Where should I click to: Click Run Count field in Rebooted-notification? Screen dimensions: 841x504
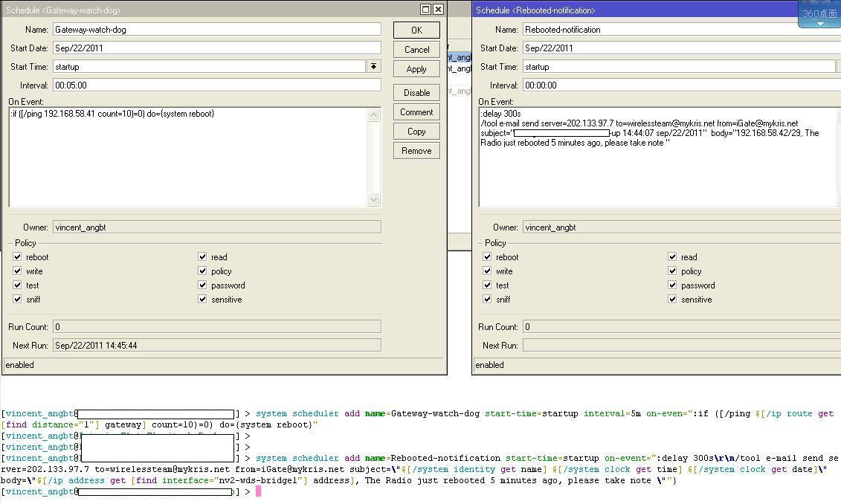(x=682, y=326)
